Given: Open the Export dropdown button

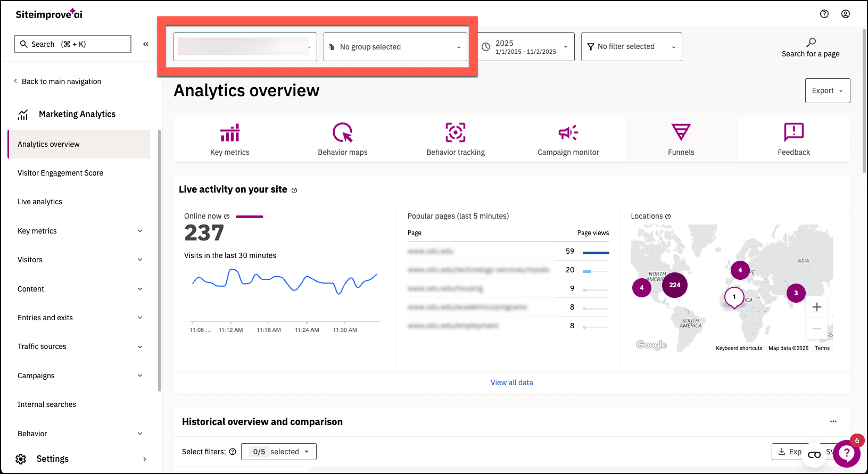Looking at the screenshot, I should coord(828,90).
